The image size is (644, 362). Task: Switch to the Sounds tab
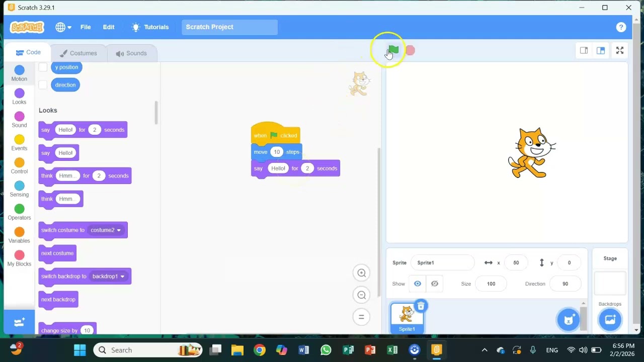[x=131, y=53]
